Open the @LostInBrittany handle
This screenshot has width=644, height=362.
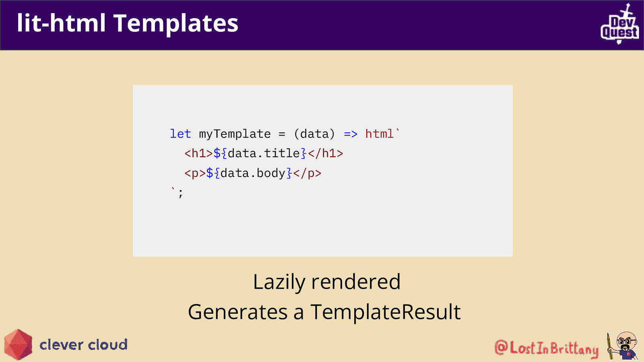click(547, 348)
